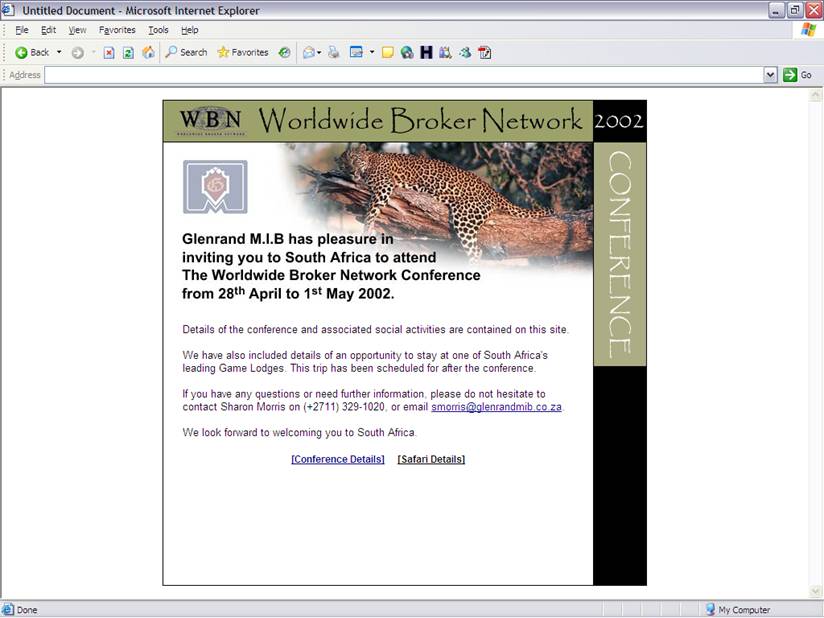The width and height of the screenshot is (824, 618).
Task: Open the View menu
Action: tap(77, 30)
